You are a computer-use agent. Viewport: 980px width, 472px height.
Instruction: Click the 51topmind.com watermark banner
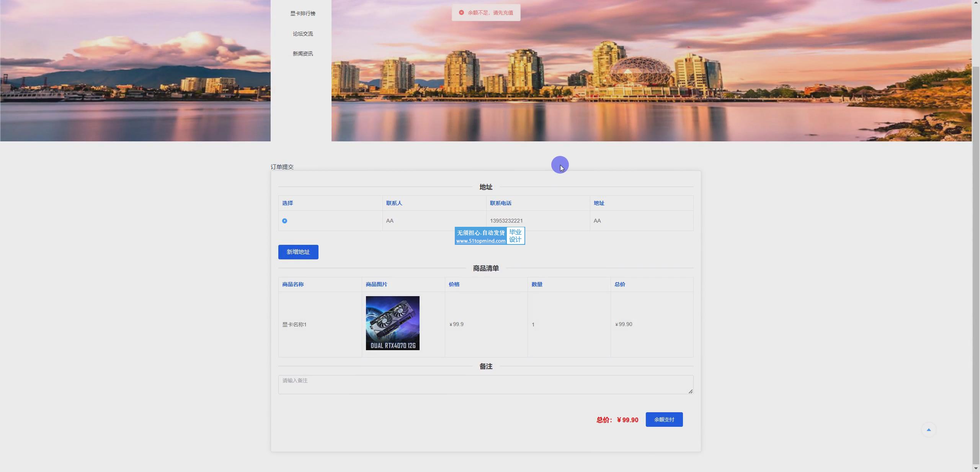(489, 236)
